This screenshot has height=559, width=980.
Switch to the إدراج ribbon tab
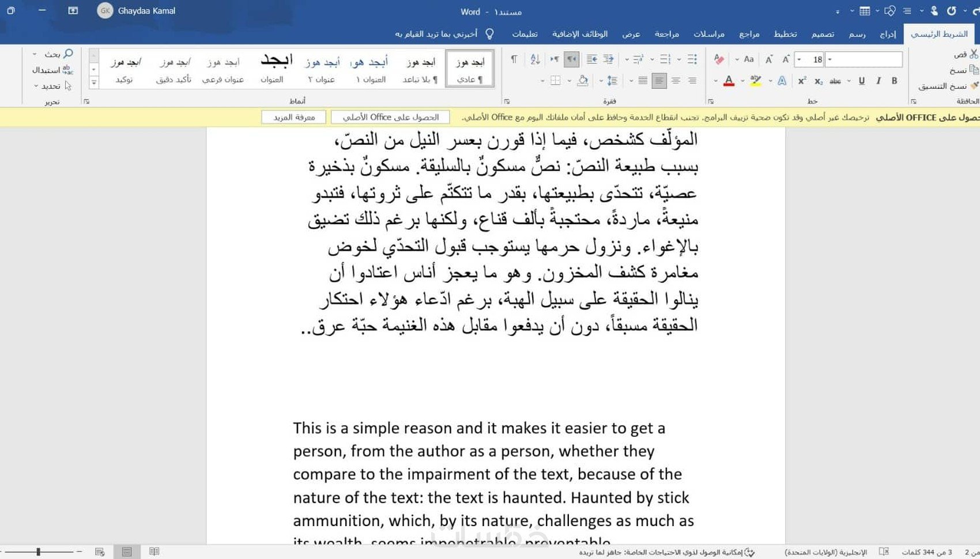pyautogui.click(x=888, y=33)
